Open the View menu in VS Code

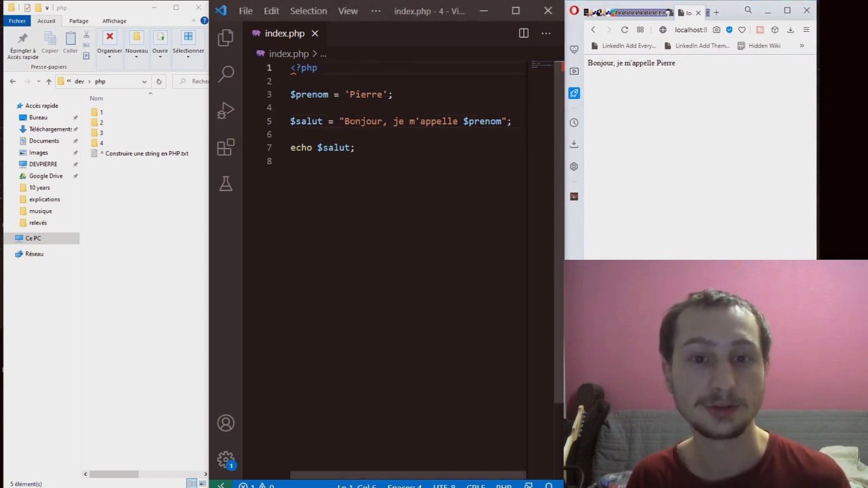348,11
